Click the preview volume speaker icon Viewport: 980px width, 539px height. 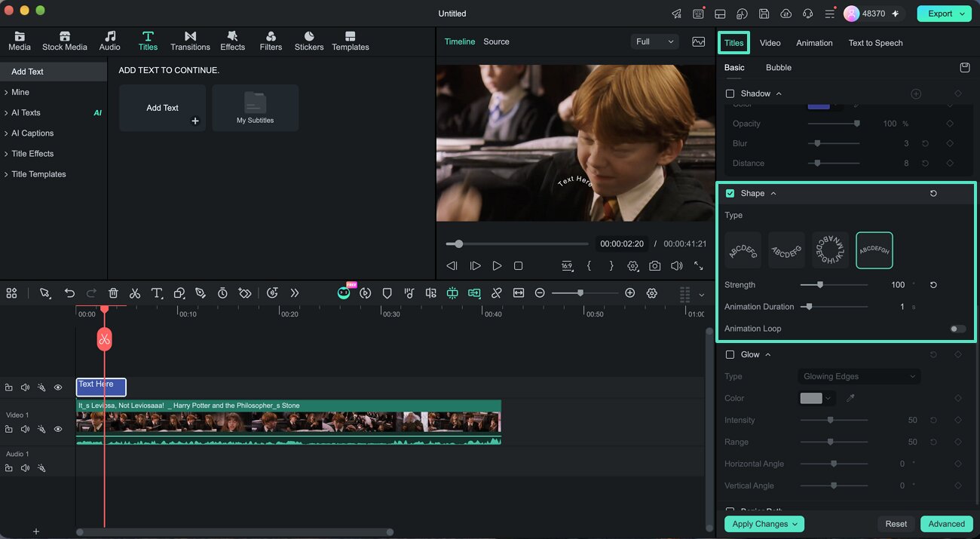click(x=677, y=266)
